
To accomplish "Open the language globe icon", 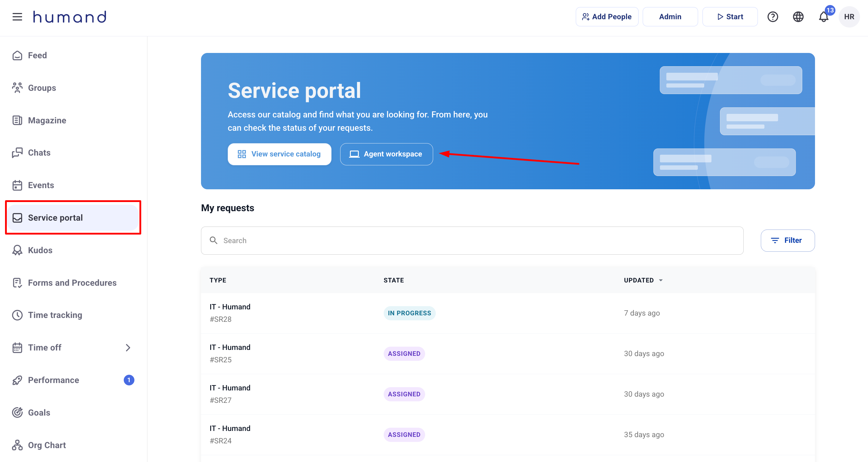I will (798, 17).
